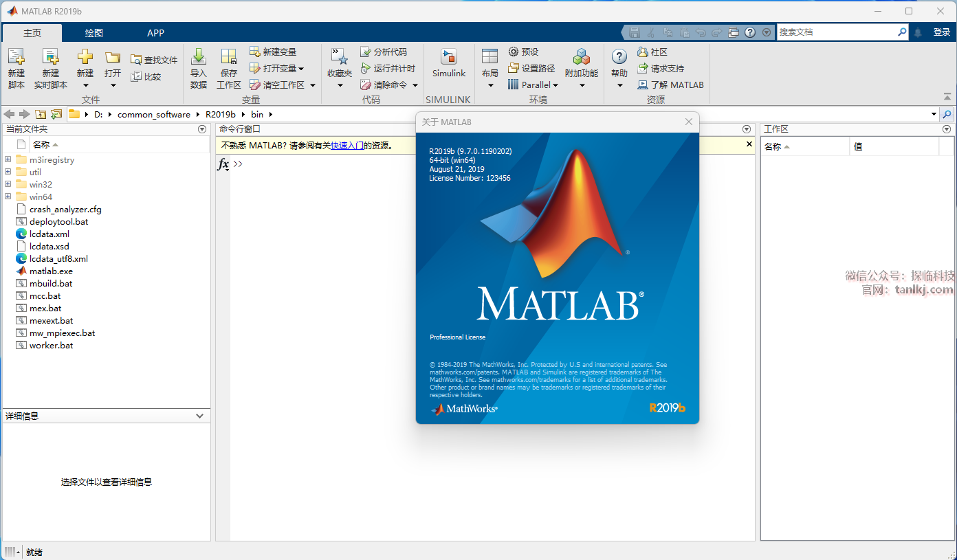Viewport: 957px width, 560px height.
Task: Open 预设 preferences
Action: click(523, 52)
